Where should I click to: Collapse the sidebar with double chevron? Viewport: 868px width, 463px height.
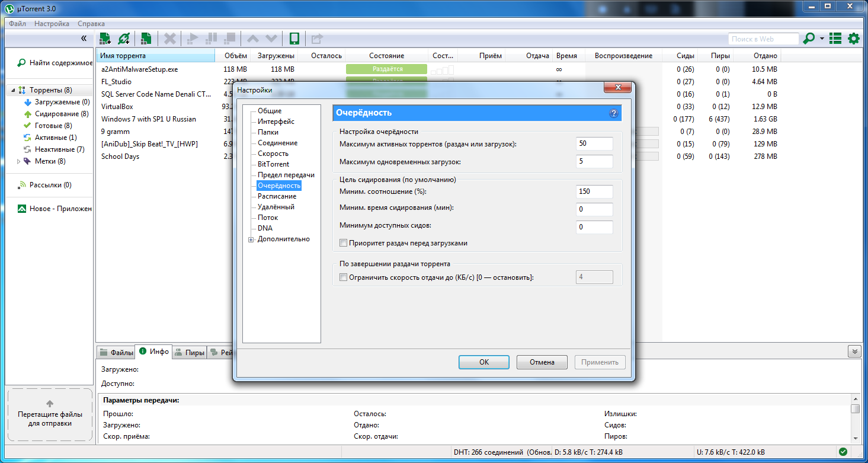click(84, 39)
